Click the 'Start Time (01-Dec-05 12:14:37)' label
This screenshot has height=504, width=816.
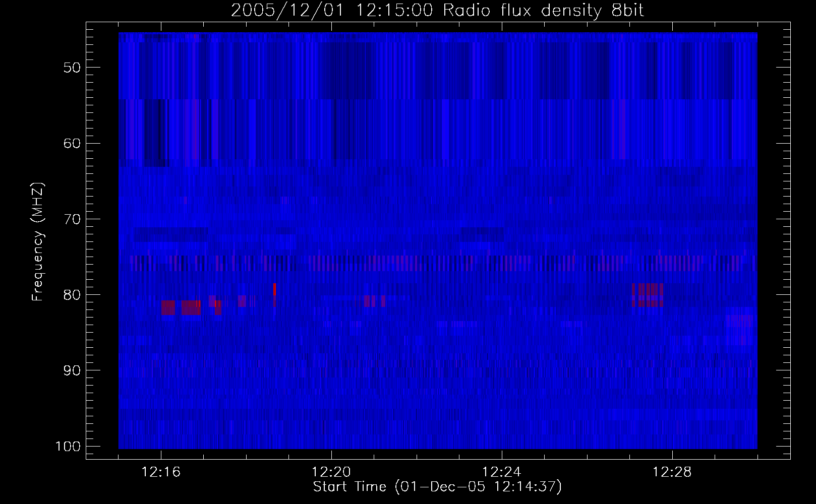click(x=437, y=487)
